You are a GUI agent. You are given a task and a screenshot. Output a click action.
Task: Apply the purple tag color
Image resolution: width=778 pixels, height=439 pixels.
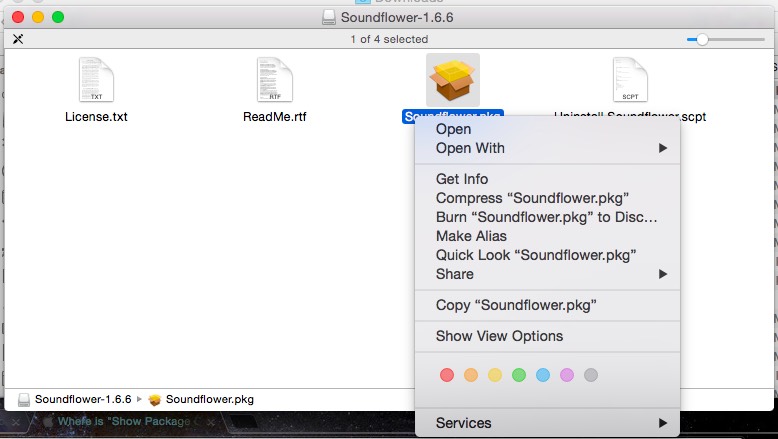[x=567, y=375]
